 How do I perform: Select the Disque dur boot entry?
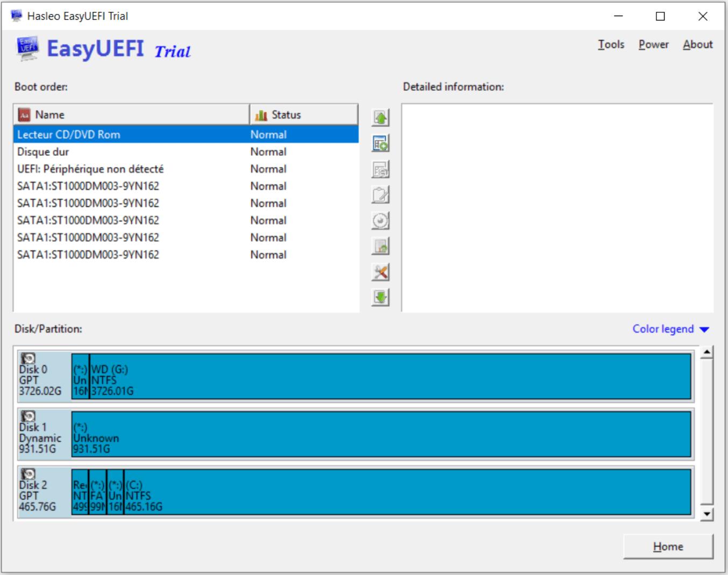pos(186,152)
